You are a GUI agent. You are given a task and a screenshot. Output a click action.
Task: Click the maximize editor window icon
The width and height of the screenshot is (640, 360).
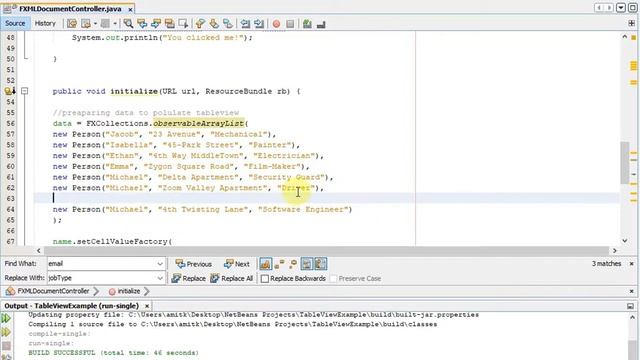click(633, 8)
